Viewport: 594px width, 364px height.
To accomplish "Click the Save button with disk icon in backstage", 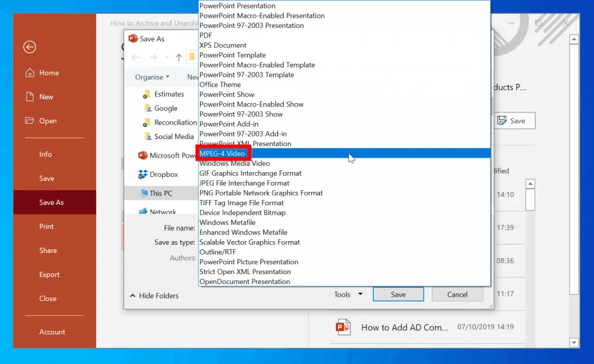I will coord(515,121).
